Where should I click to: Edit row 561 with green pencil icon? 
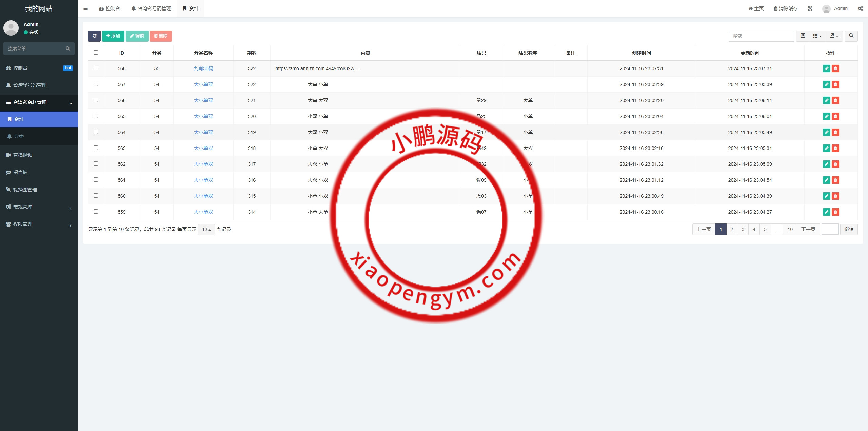pos(827,180)
